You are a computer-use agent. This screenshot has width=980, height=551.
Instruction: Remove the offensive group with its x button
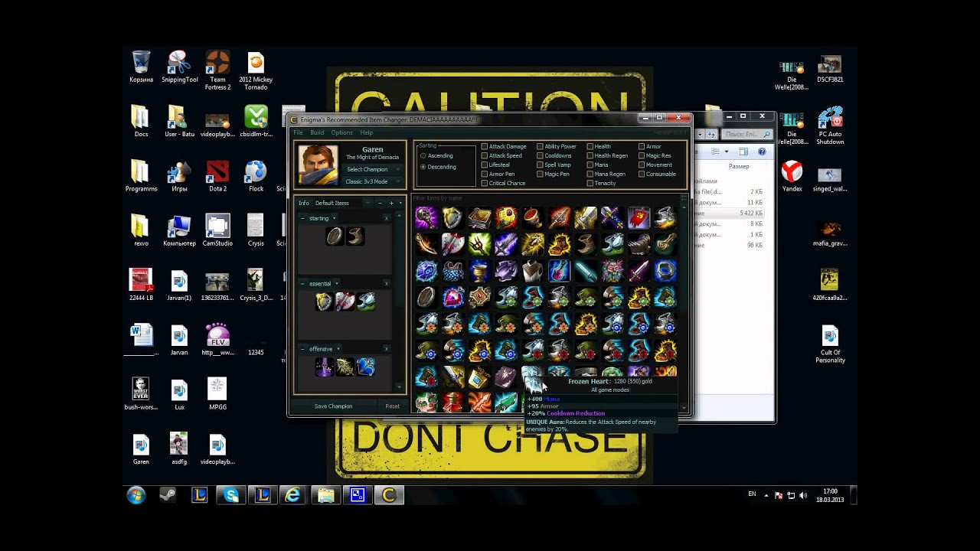point(386,348)
